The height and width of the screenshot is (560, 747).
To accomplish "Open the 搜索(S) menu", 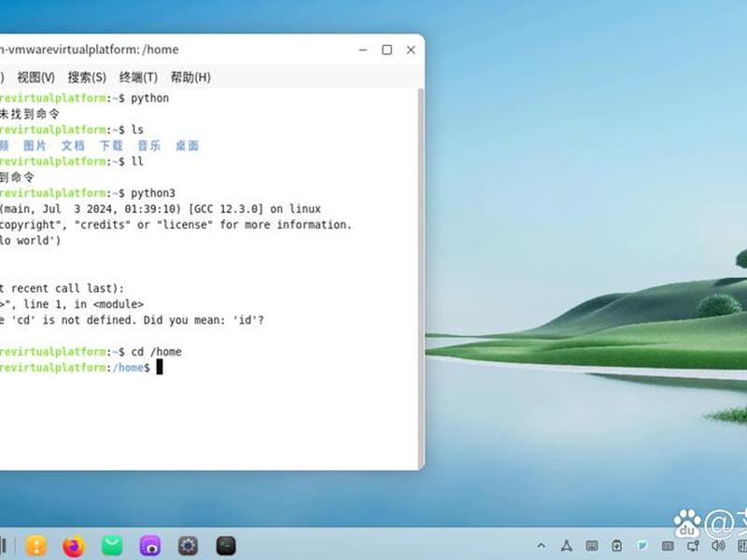I will click(x=87, y=77).
